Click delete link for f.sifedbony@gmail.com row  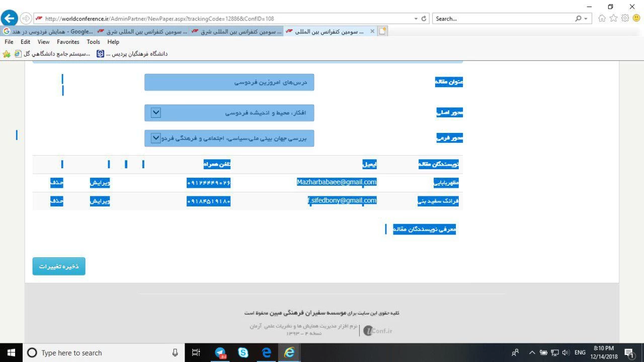click(56, 201)
